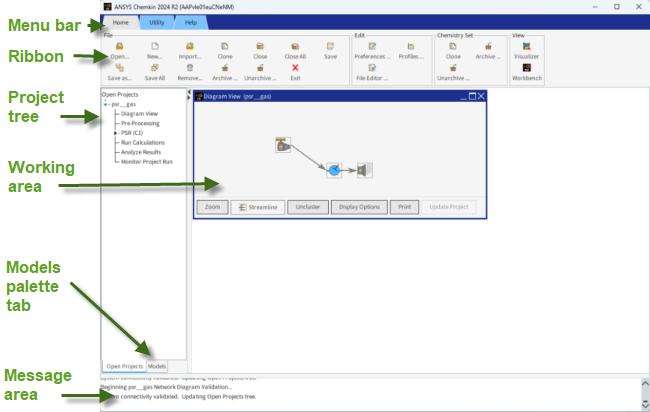Open Display Options in Diagram View

(359, 207)
